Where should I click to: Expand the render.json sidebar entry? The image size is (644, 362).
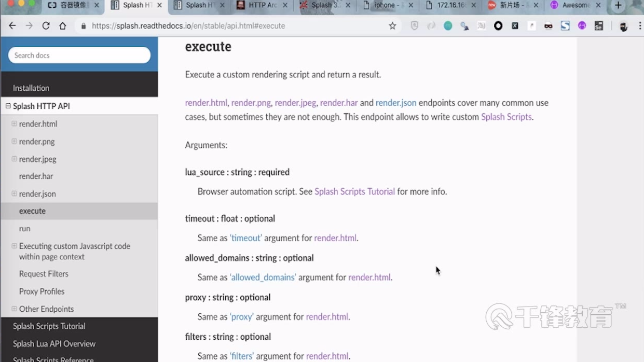coord(14,193)
